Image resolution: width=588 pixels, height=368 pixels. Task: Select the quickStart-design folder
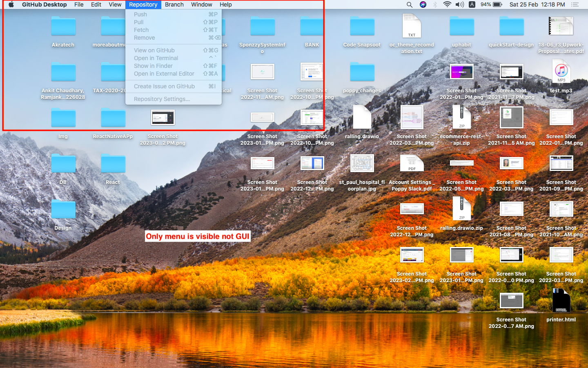point(511,26)
